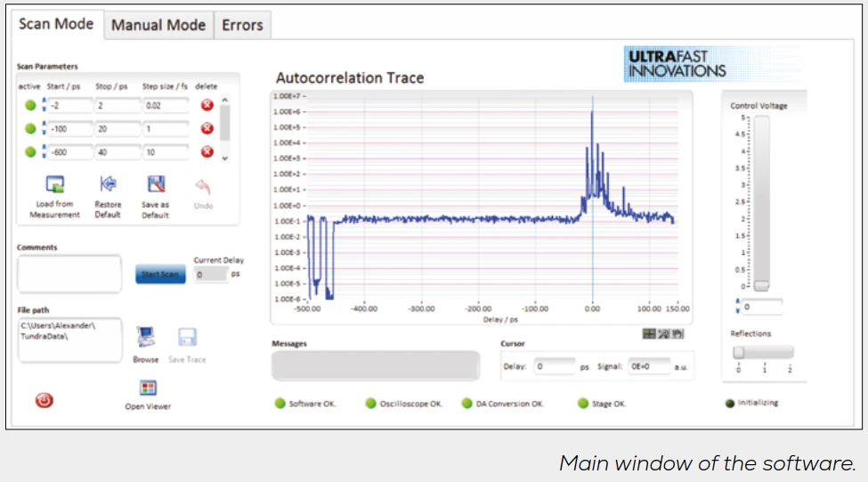The height and width of the screenshot is (482, 868).
Task: Click the Save as Default icon
Action: [156, 184]
